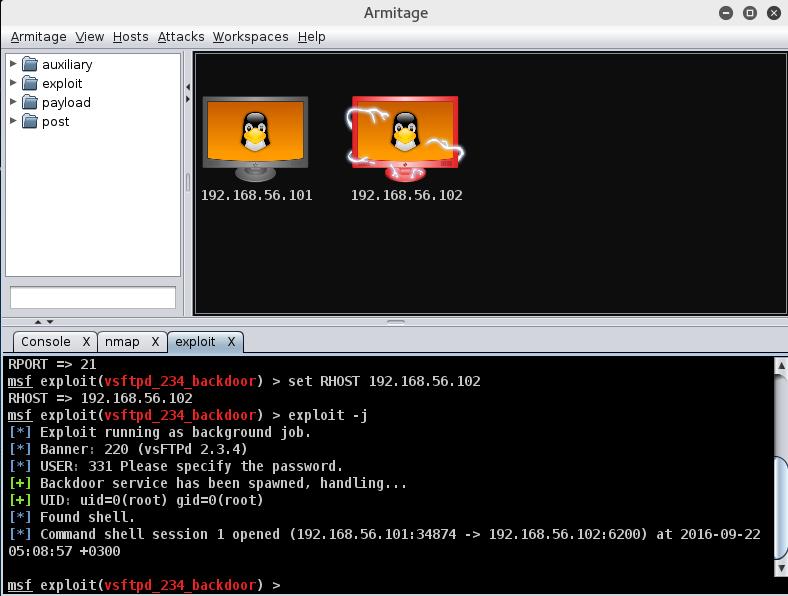Expand the auxiliary module tree

tap(13, 64)
